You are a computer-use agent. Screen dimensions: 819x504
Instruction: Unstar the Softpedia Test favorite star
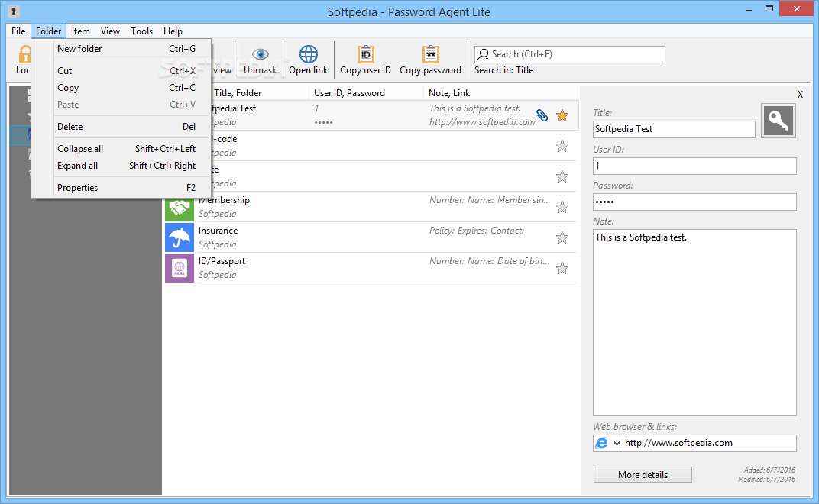562,115
